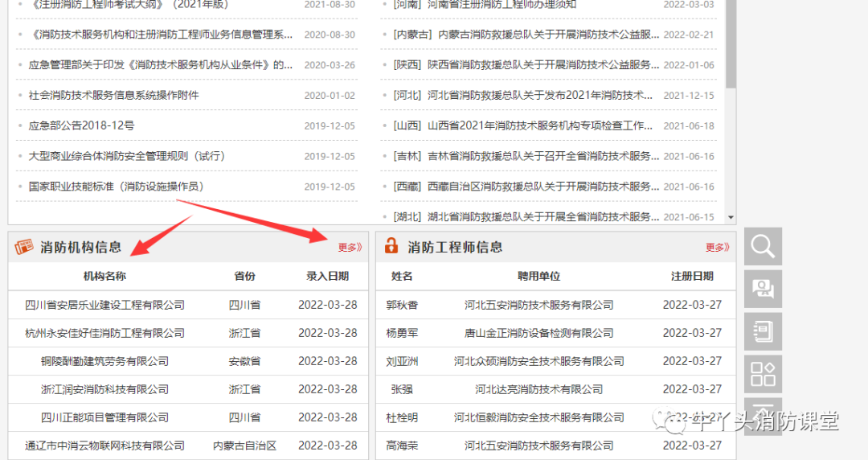Viewport: 868px width, 460px height.
Task: Click 河北众硕消防安全技术服务有限公司 cell
Action: coord(538,361)
